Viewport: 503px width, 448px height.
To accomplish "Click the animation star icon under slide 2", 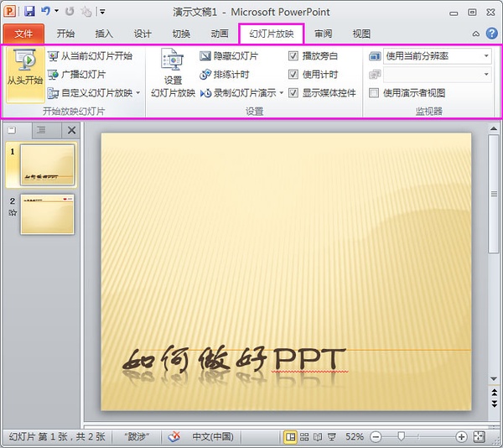I will coord(13,212).
